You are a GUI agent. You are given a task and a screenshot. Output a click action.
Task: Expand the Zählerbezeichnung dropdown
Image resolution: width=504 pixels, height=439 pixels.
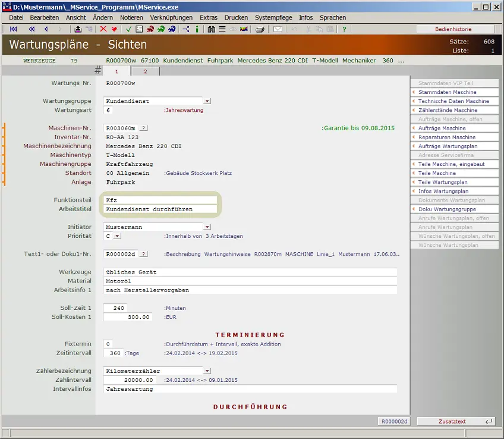[207, 371]
